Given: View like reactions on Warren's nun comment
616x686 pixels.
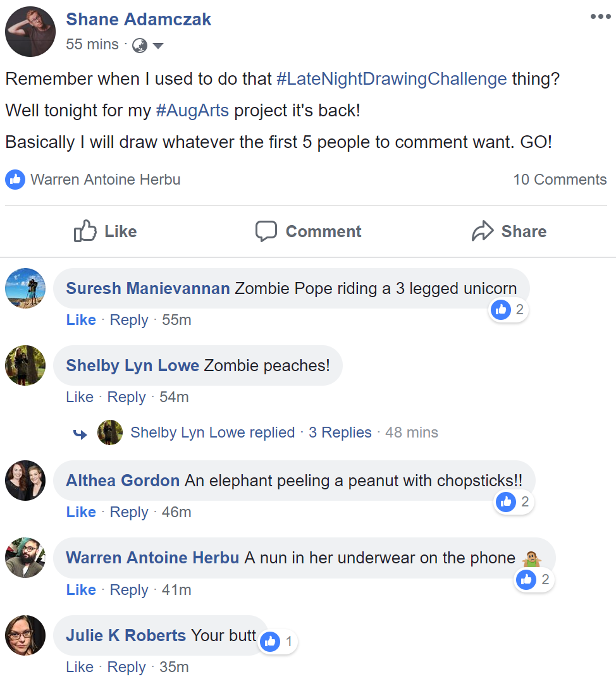Looking at the screenshot, I should tap(534, 580).
